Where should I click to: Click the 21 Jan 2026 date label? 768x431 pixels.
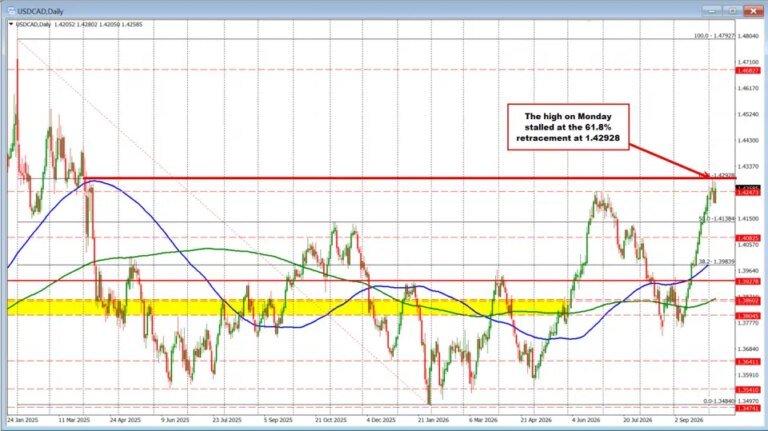[432, 420]
